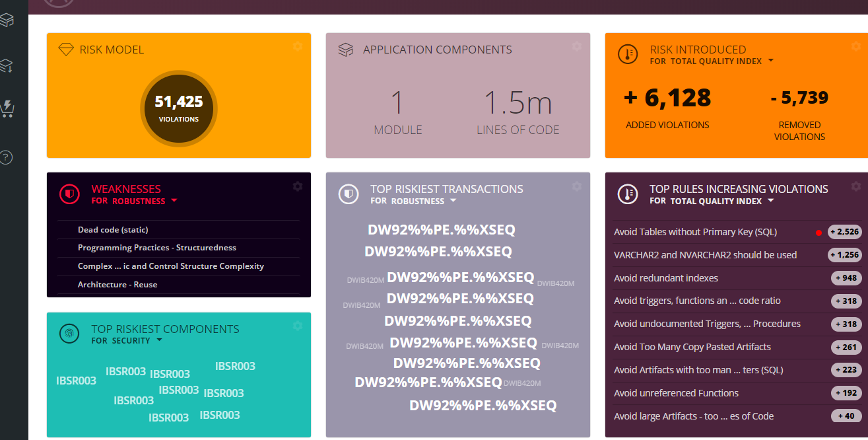
Task: Expand the Weaknesses 'For Robustness' dropdown
Action: (x=174, y=201)
